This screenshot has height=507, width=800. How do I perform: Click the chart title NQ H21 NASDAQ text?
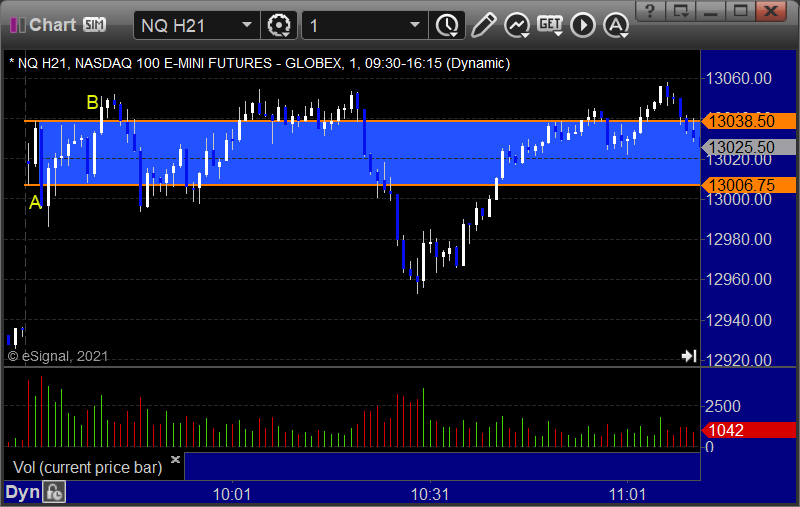click(x=260, y=63)
